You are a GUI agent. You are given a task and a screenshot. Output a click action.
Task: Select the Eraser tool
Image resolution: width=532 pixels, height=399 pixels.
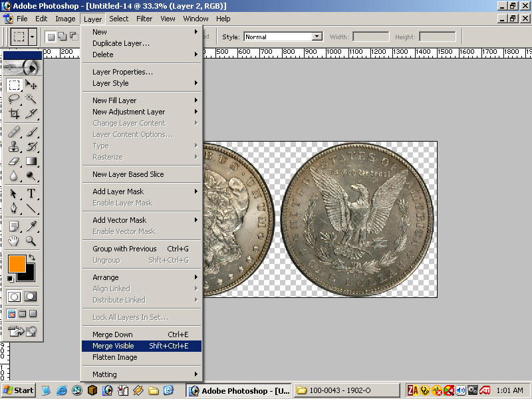click(x=14, y=161)
